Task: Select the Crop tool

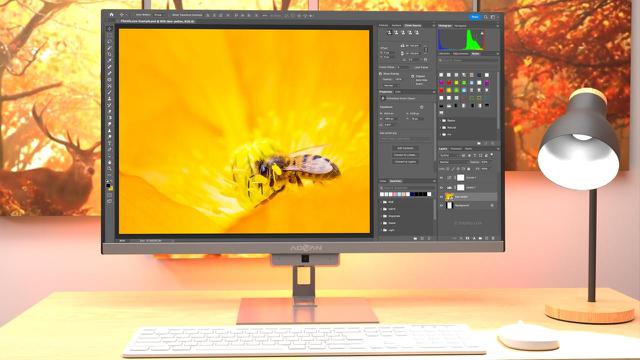Action: 109,54
